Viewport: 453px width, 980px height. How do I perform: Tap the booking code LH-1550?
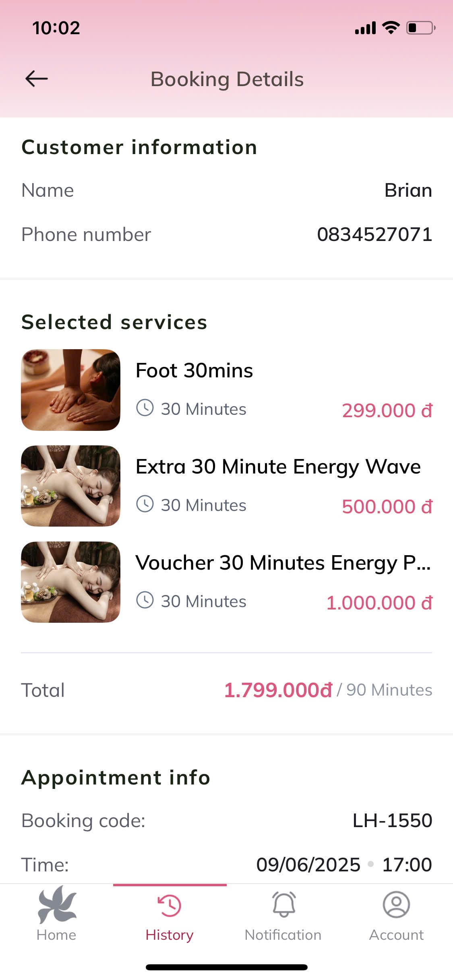(392, 821)
